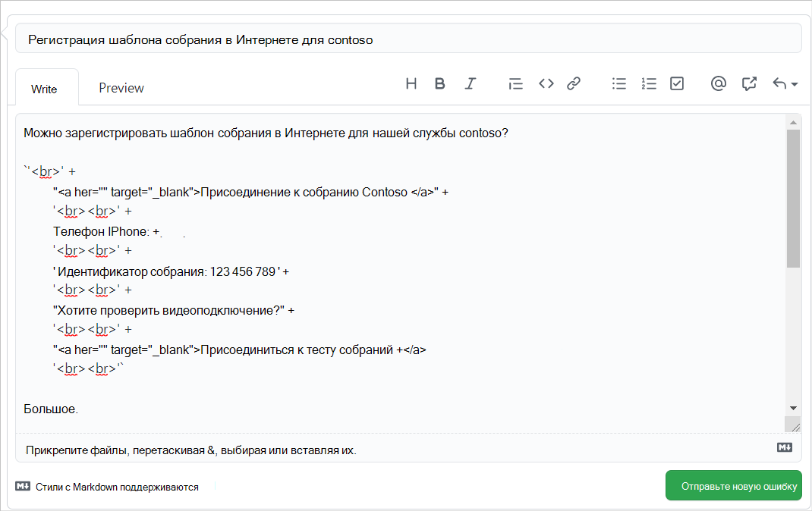
Task: Click the green submit new issue button
Action: (x=733, y=486)
